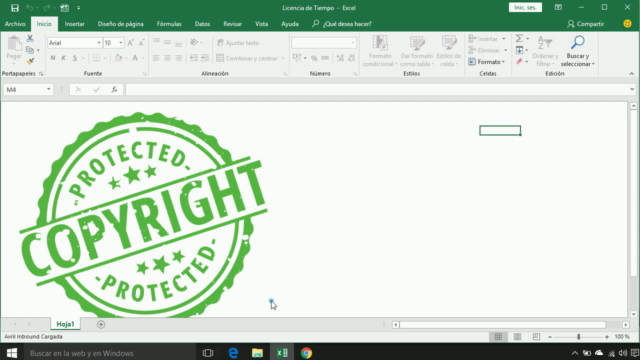Switch to the Revisar tab

tap(233, 24)
